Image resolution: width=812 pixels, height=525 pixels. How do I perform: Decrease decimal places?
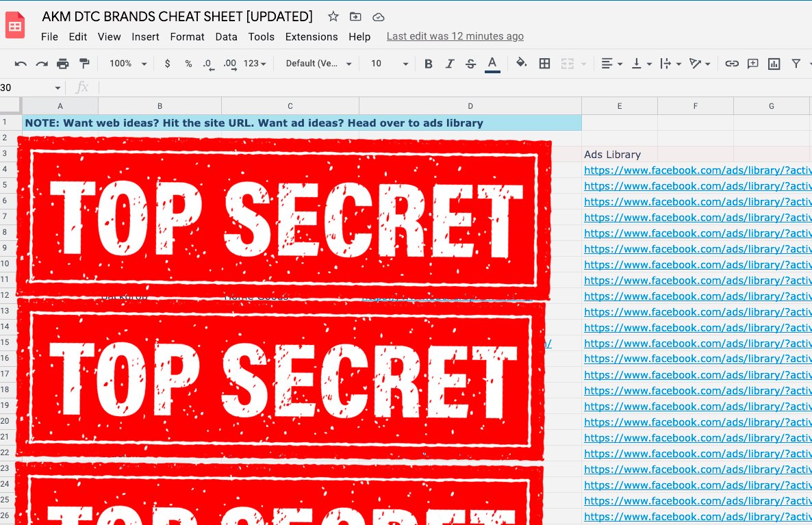(x=208, y=64)
